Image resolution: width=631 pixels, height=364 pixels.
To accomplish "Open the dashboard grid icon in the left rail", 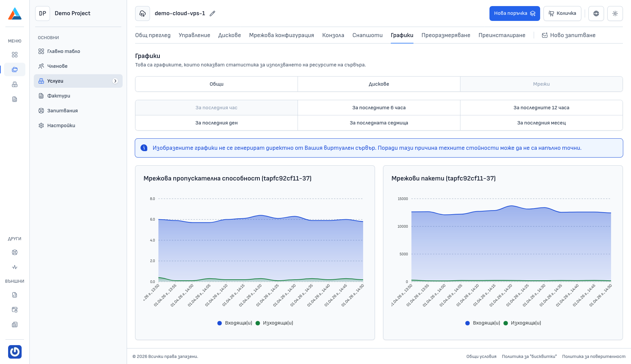I will (x=15, y=55).
